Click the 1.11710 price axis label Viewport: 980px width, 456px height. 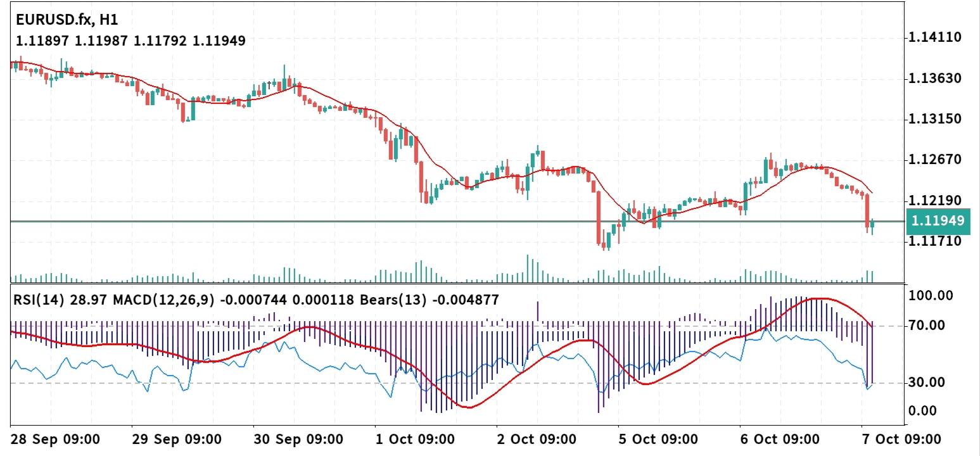[935, 241]
